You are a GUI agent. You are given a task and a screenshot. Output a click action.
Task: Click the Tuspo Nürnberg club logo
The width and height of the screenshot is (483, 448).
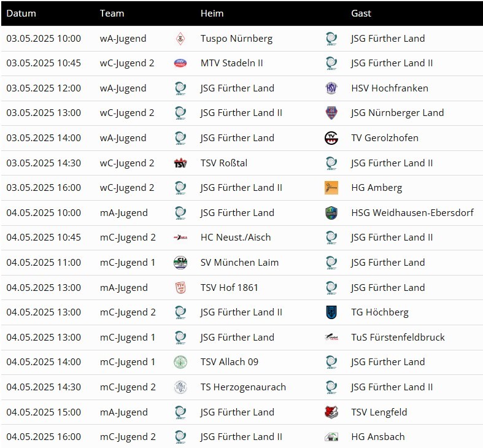pyautogui.click(x=180, y=39)
